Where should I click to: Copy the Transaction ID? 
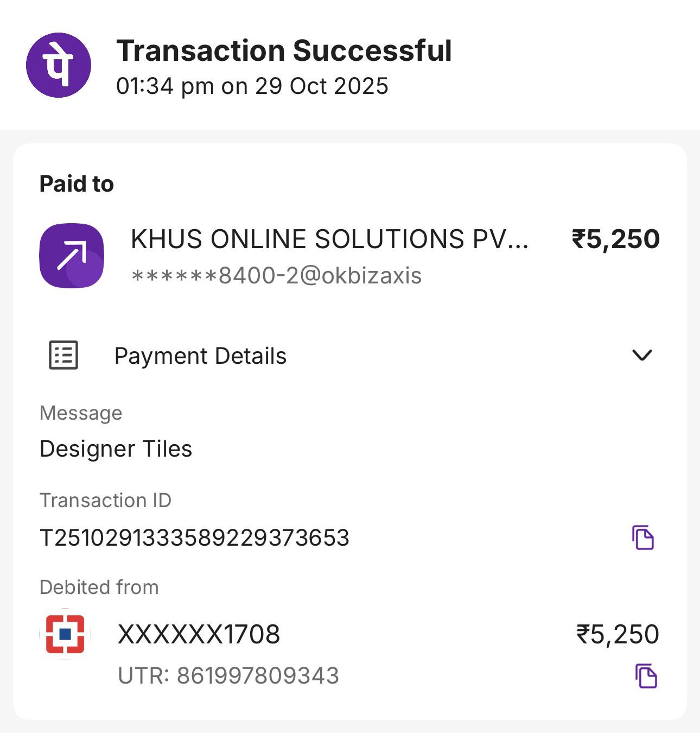tap(643, 538)
